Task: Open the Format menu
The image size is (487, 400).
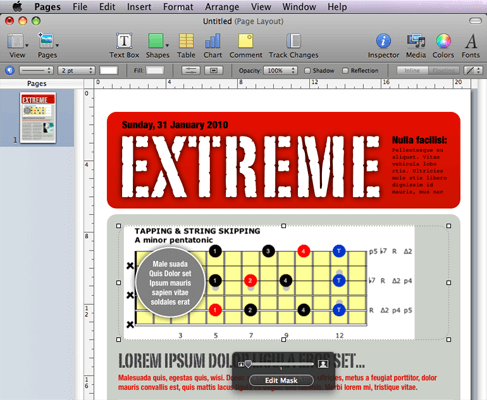Action: [178, 7]
